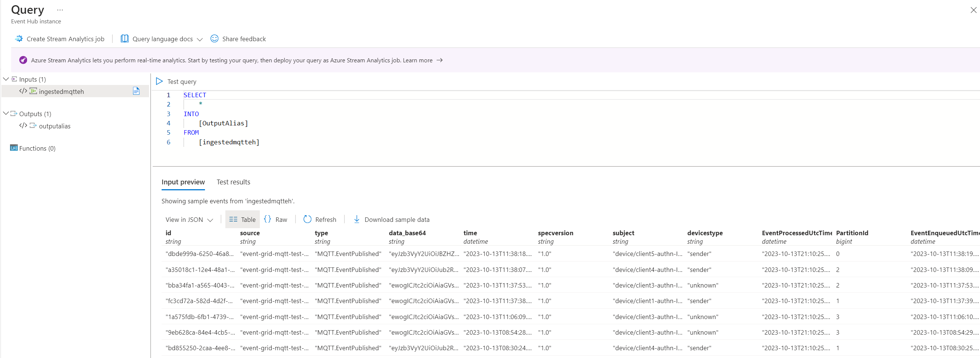
Task: Switch to the Test results tab
Action: tap(233, 182)
